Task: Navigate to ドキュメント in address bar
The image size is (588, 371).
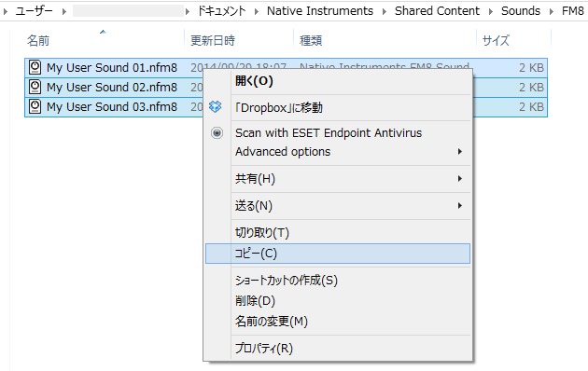Action: (x=221, y=11)
